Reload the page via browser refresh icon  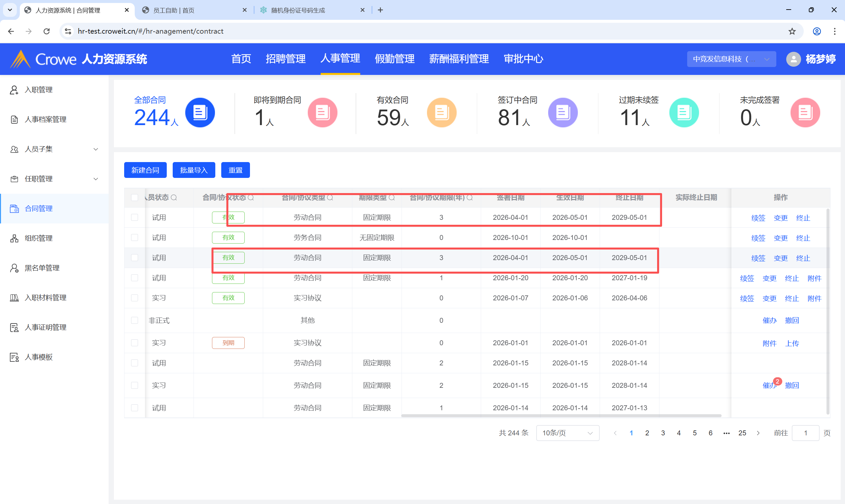point(47,31)
